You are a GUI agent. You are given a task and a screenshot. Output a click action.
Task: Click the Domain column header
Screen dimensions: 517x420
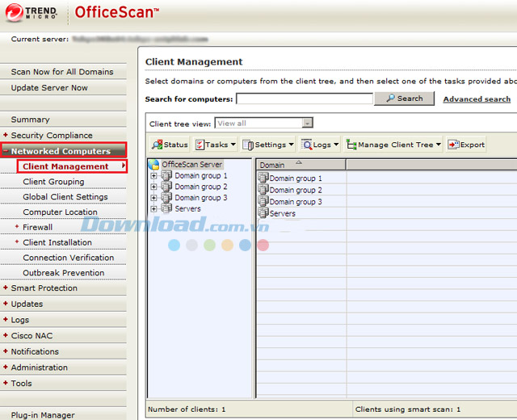[x=301, y=165]
